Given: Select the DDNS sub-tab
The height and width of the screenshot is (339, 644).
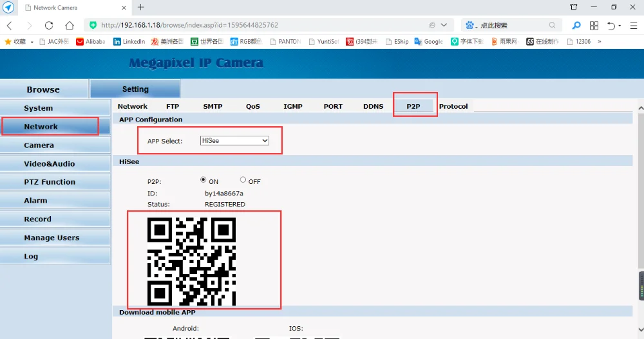Looking at the screenshot, I should pos(374,106).
